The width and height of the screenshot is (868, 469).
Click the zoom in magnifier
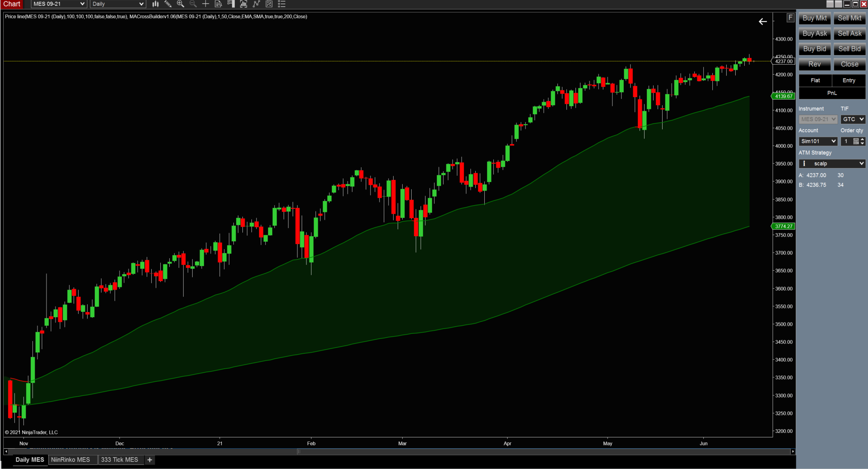click(x=181, y=4)
